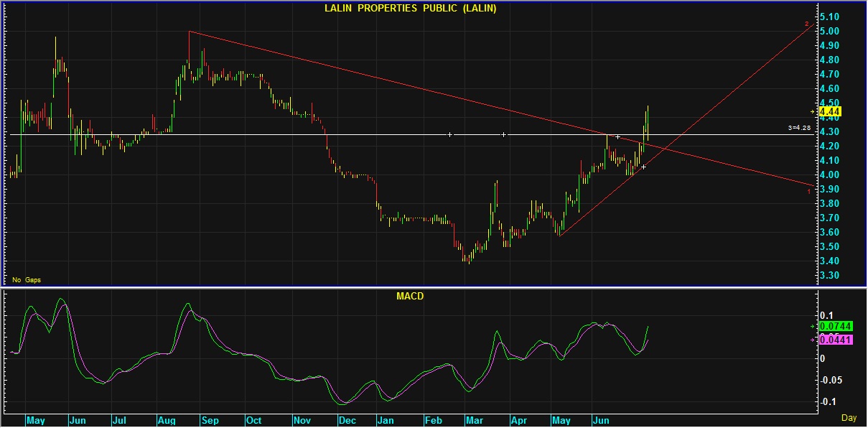The image size is (868, 428).
Task: Click the 'Day' timeframe label
Action: pos(849,418)
